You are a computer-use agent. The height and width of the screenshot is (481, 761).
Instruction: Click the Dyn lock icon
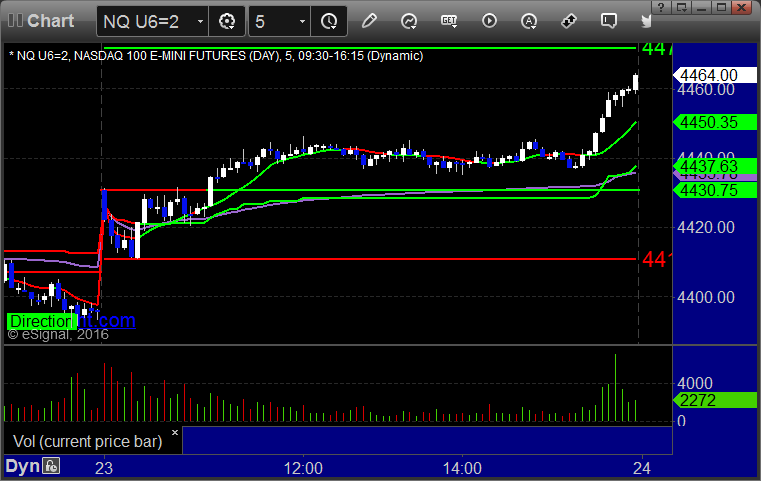point(51,466)
